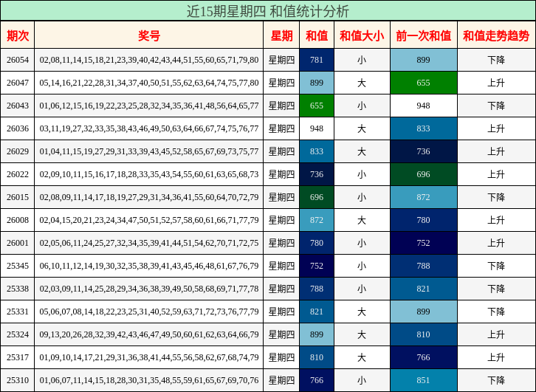Click the 上升 trend for period 26047
Image resolution: width=536 pixels, height=392 pixels.
[x=496, y=83]
